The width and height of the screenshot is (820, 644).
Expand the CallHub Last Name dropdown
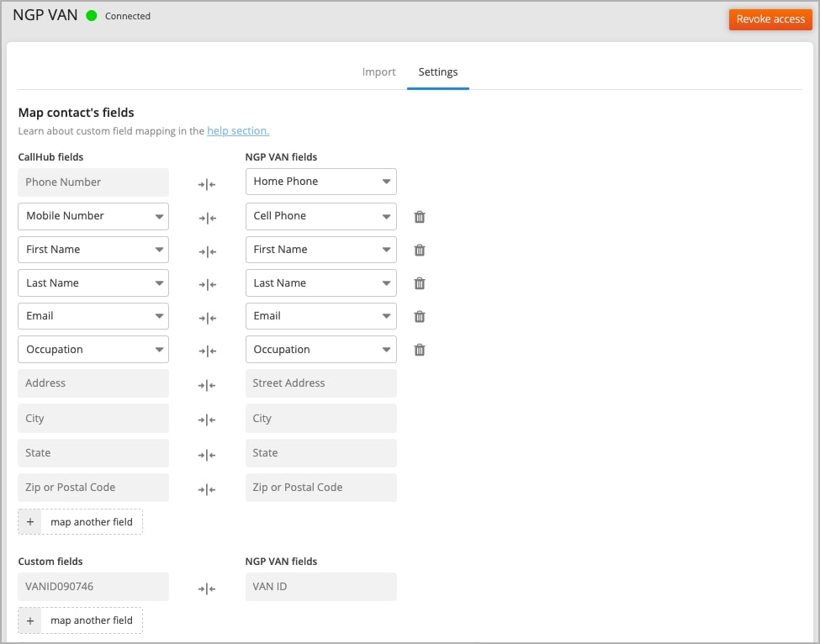(x=93, y=282)
